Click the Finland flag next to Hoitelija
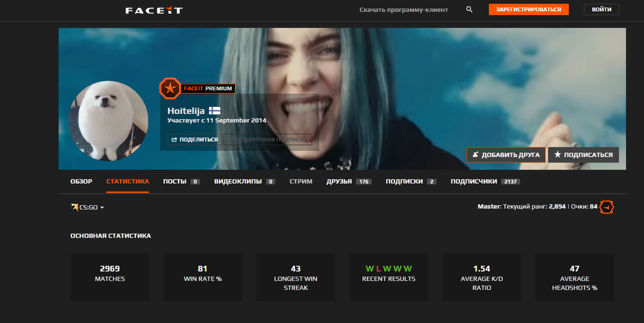 [214, 111]
